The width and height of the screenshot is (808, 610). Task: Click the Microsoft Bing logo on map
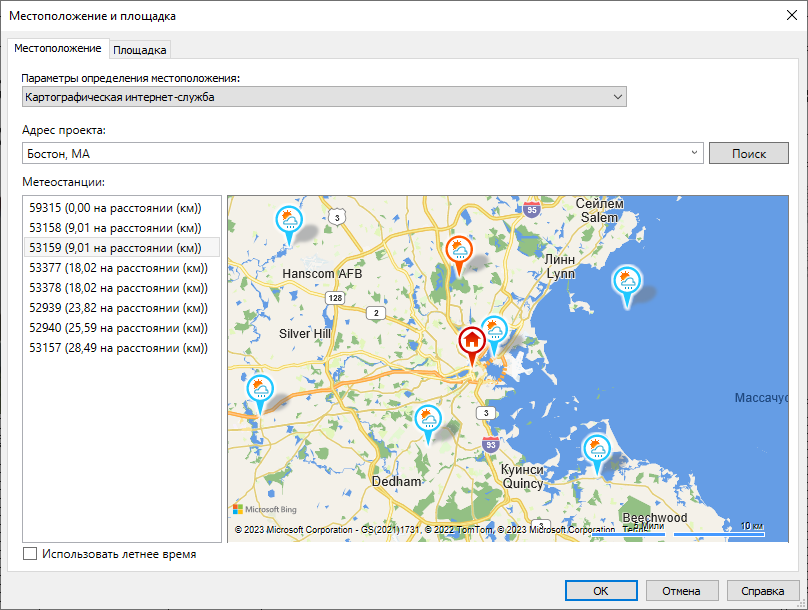click(265, 509)
